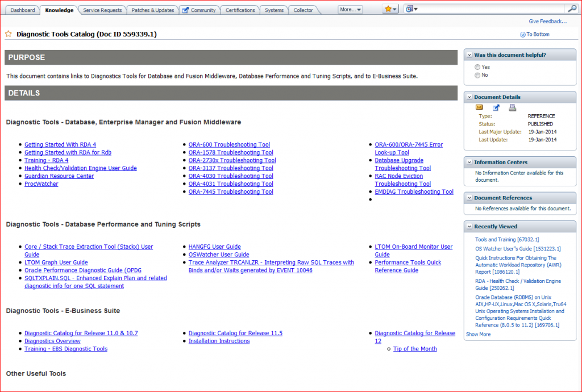Open Installation Instructions link
This screenshot has width=582, height=392.
pyautogui.click(x=219, y=341)
